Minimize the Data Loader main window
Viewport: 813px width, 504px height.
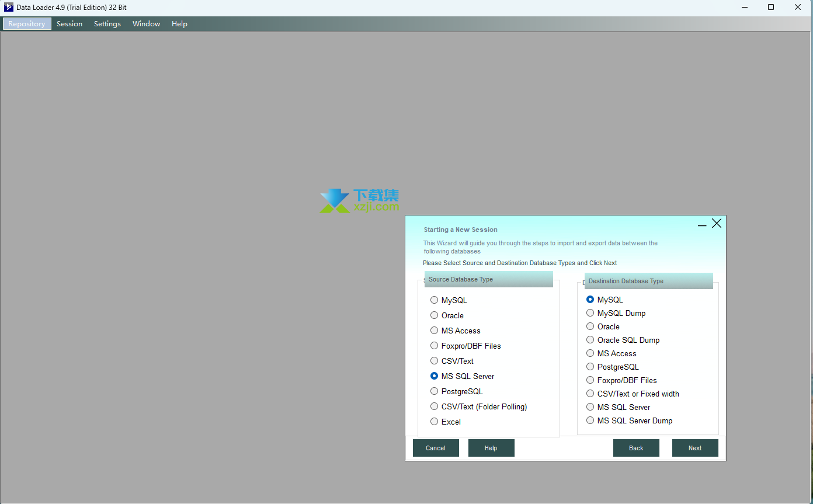[x=745, y=8]
